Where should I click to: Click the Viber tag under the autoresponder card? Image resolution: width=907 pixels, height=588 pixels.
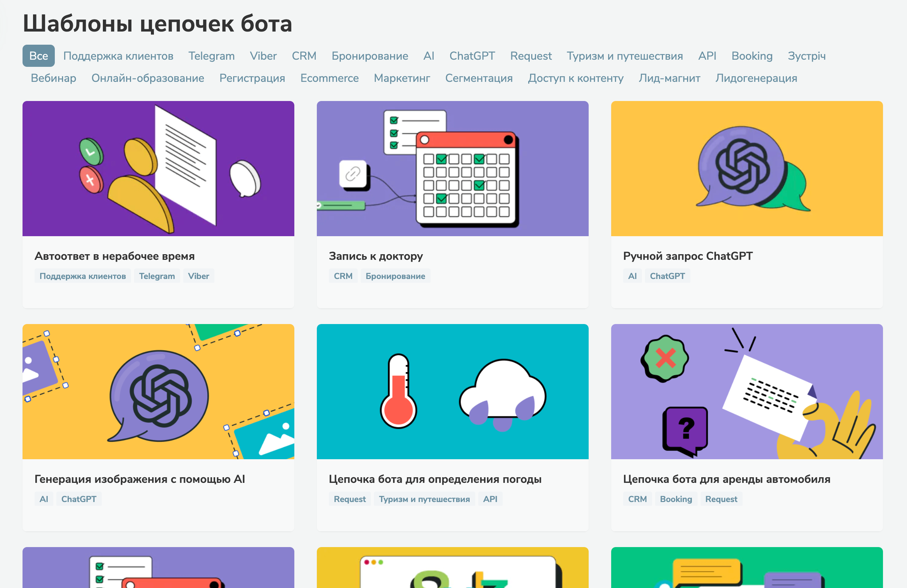pos(198,276)
